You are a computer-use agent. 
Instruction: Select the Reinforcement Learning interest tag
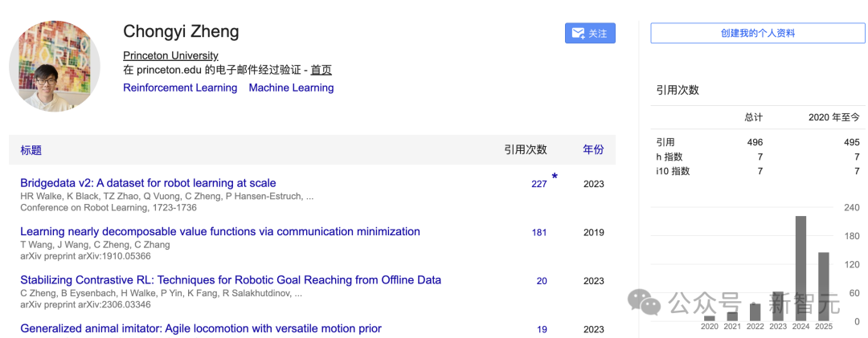click(x=180, y=88)
